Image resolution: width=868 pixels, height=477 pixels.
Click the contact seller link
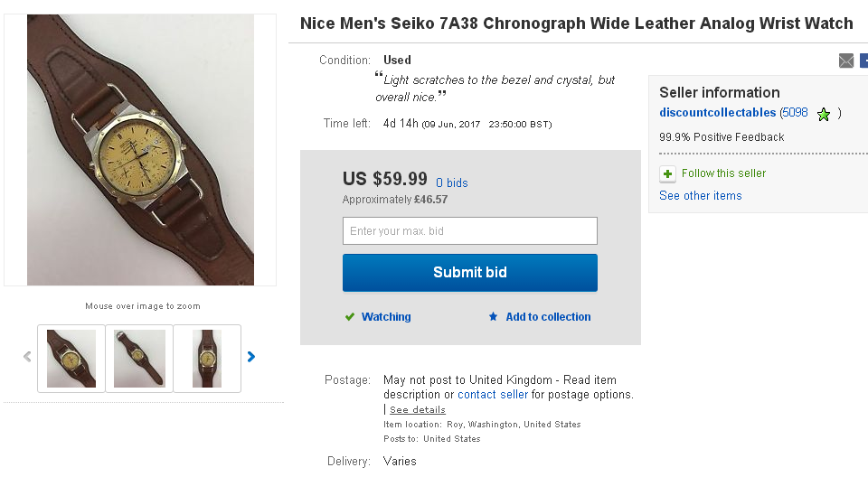pyautogui.click(x=494, y=395)
